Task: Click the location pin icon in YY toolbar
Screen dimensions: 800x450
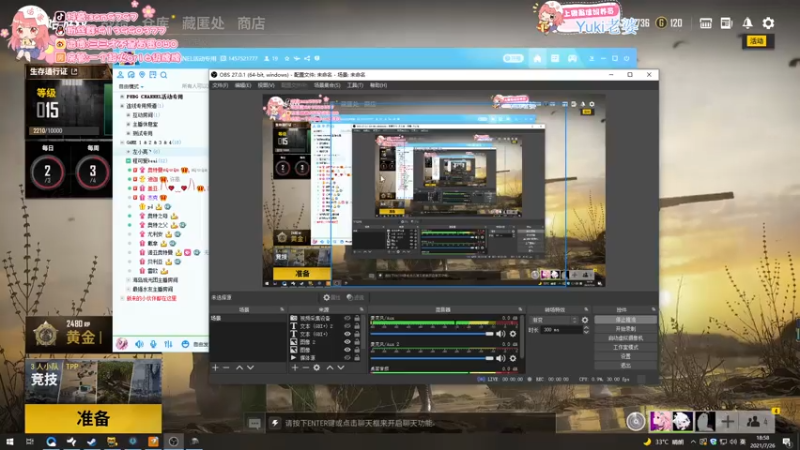Action: (142, 75)
